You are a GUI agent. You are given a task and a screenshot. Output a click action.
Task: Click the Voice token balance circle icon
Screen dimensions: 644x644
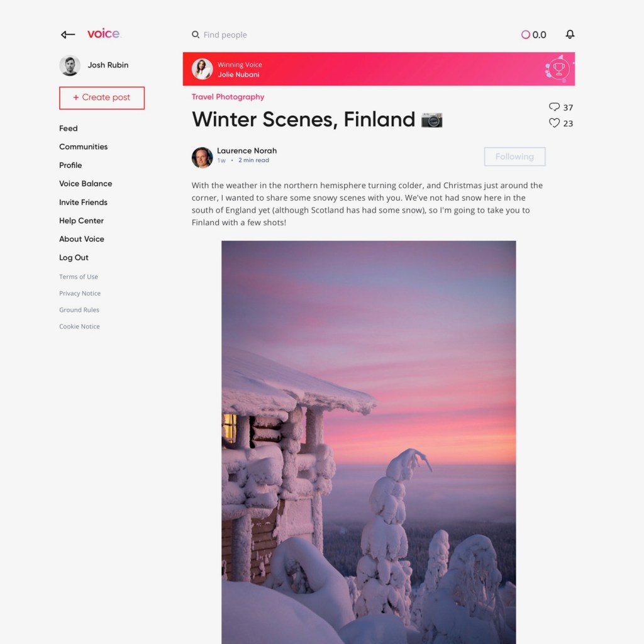click(525, 35)
